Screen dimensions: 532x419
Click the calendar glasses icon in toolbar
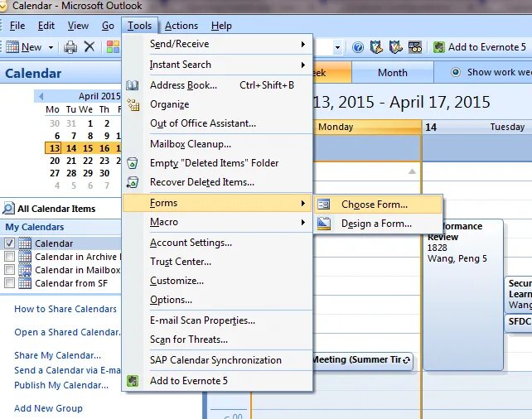(x=414, y=47)
